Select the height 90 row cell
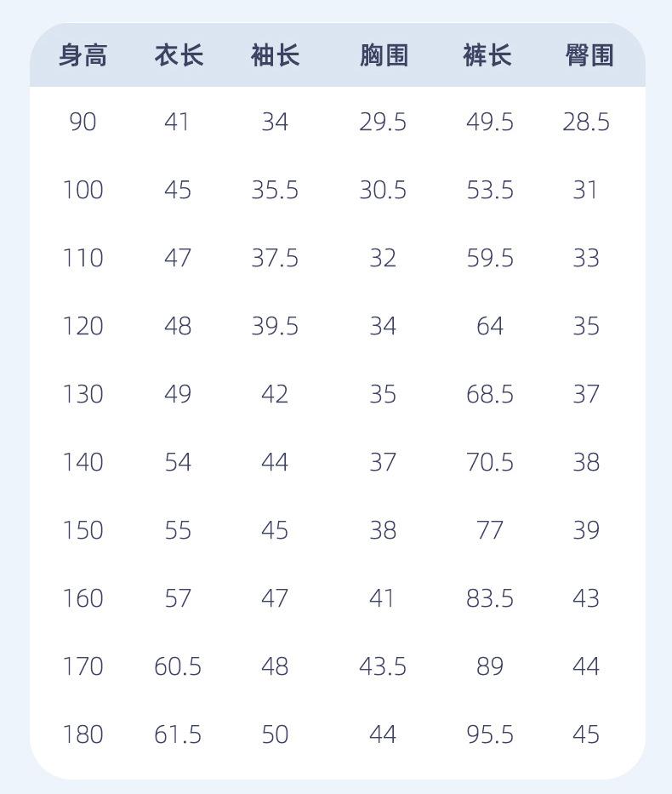 [83, 122]
